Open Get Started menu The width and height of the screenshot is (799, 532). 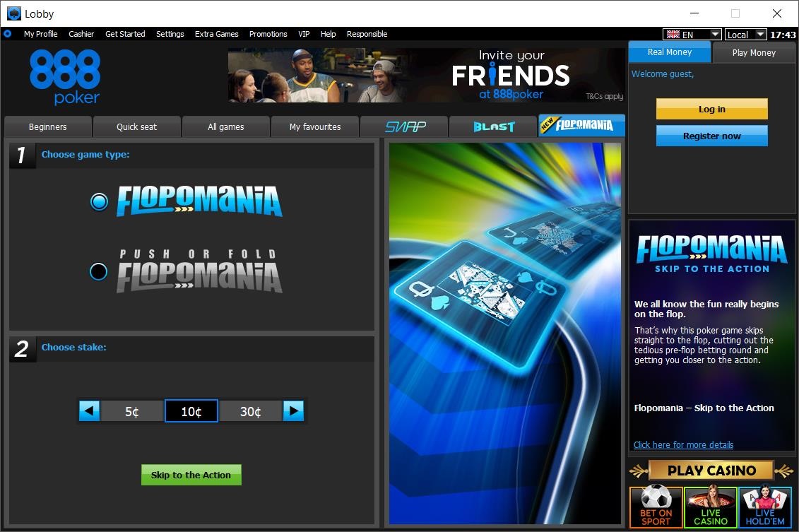125,34
